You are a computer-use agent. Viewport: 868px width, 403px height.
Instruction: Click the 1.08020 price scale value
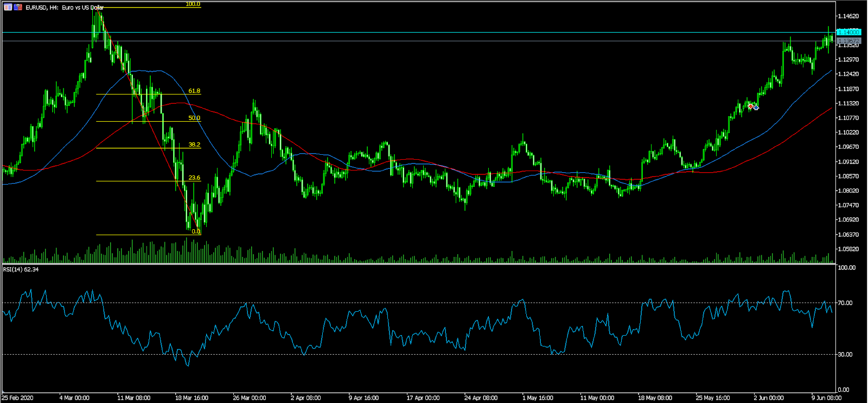(x=848, y=191)
